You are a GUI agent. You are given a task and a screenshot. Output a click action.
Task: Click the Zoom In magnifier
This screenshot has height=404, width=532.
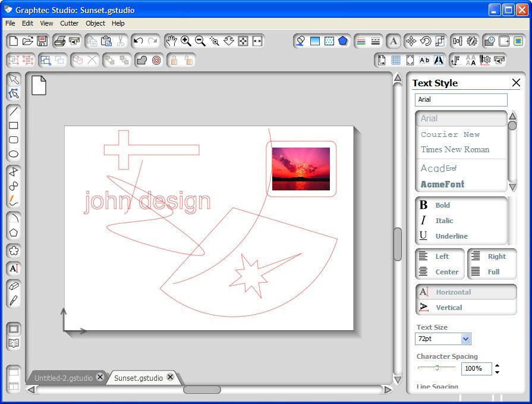pos(185,41)
